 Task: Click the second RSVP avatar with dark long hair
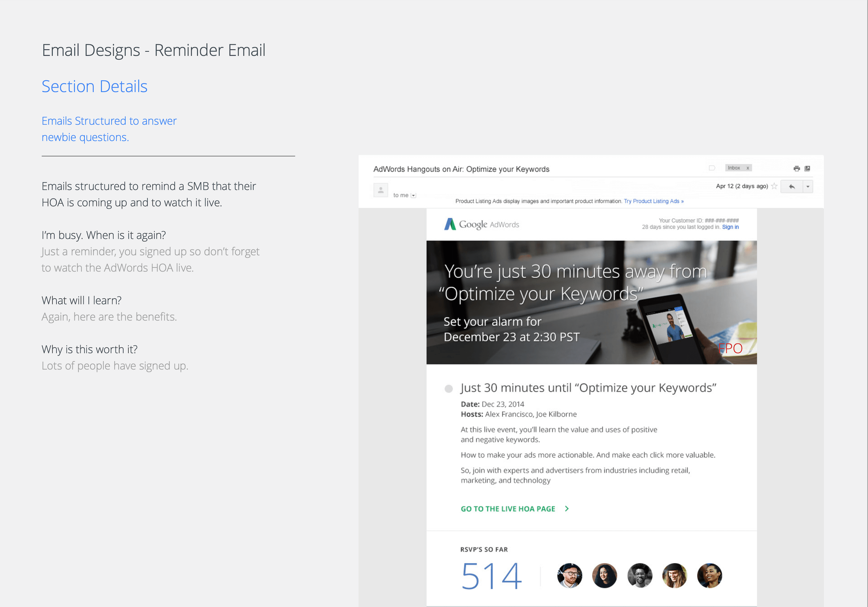click(x=604, y=576)
